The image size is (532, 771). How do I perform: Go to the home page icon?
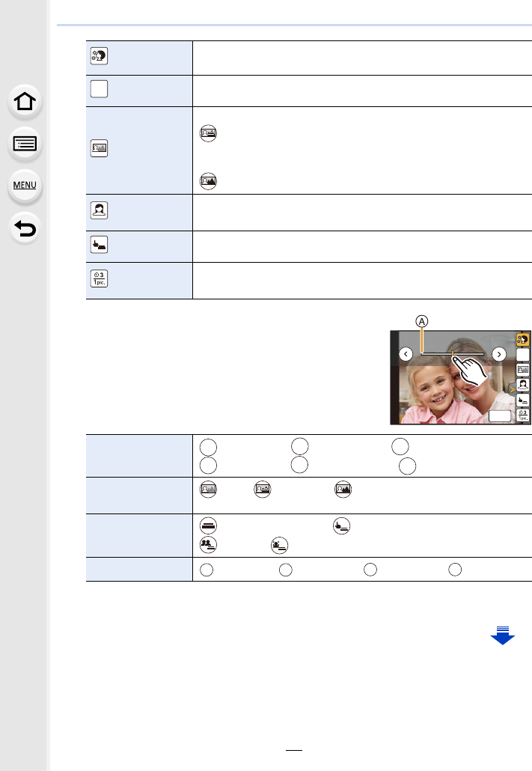coord(25,102)
